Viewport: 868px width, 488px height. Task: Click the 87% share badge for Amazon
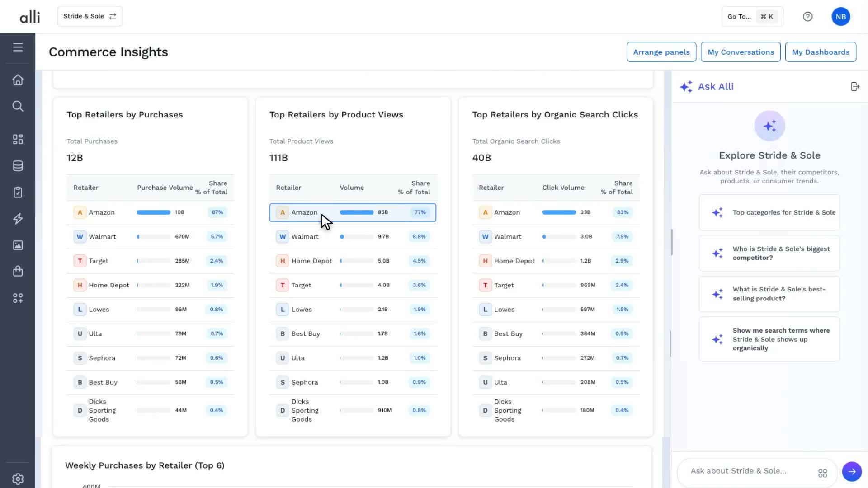[217, 212]
